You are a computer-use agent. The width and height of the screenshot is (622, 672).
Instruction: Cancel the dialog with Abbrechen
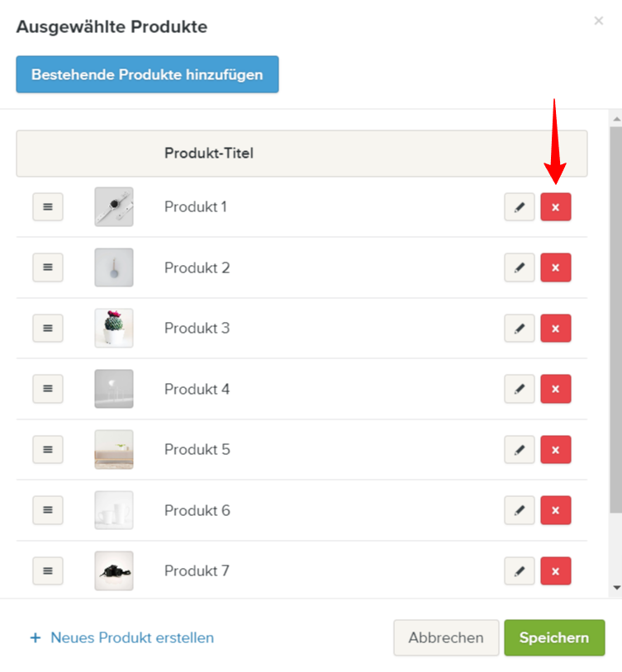point(446,637)
